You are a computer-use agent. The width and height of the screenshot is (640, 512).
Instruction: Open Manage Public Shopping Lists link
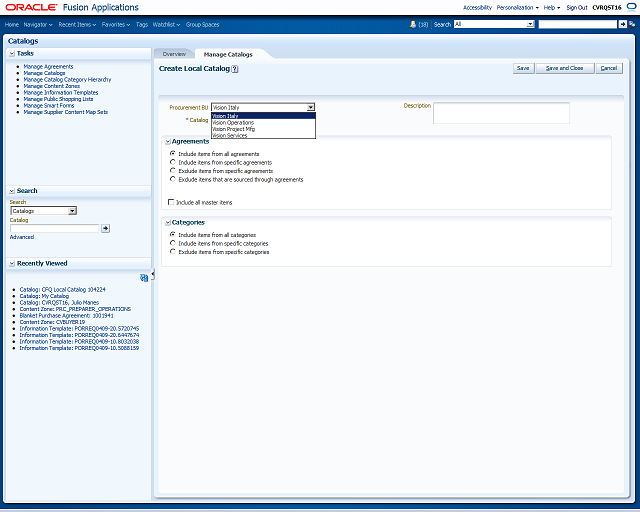[x=58, y=99]
